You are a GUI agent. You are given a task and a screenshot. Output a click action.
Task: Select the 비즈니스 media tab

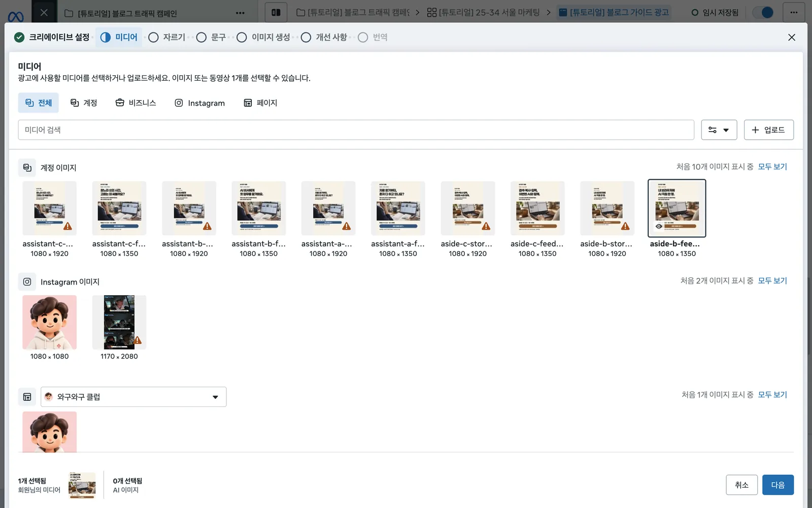136,103
